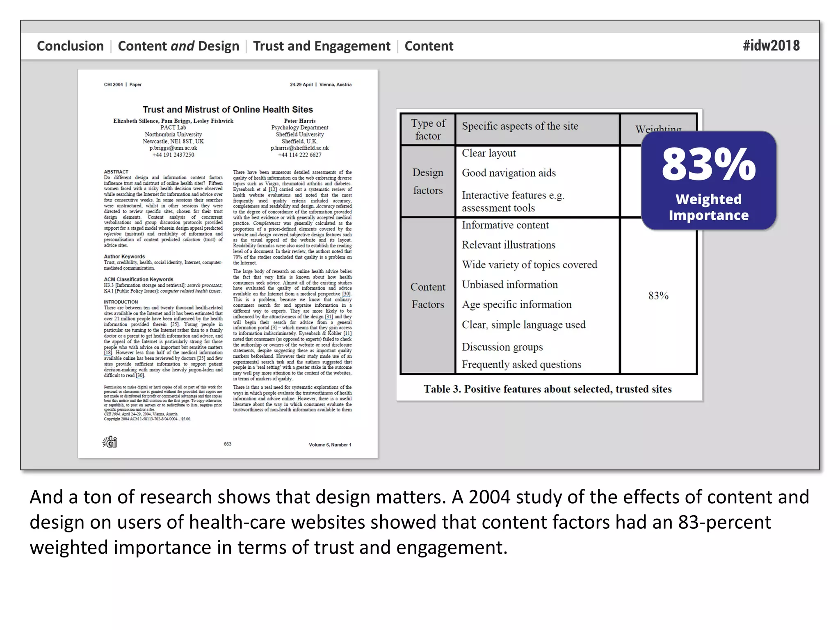840x630 pixels.
Task: Click the #idw2018 hashtag
Action: (771, 46)
